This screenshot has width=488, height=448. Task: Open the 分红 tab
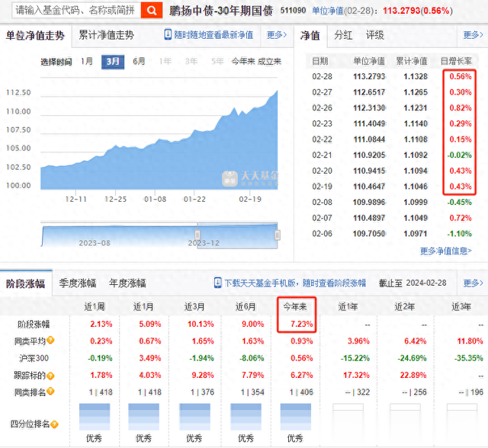[343, 35]
